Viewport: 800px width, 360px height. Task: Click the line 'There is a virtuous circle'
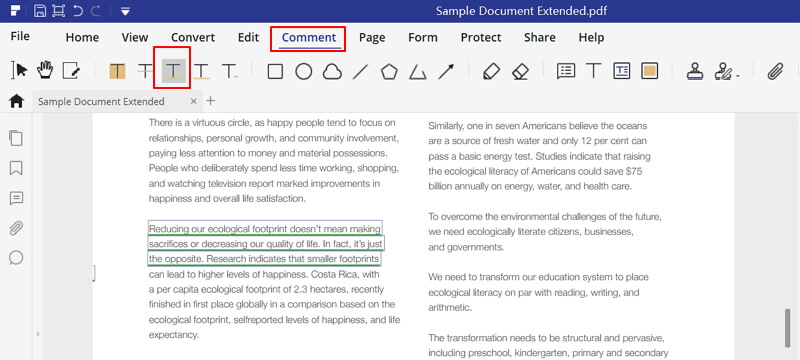(272, 123)
